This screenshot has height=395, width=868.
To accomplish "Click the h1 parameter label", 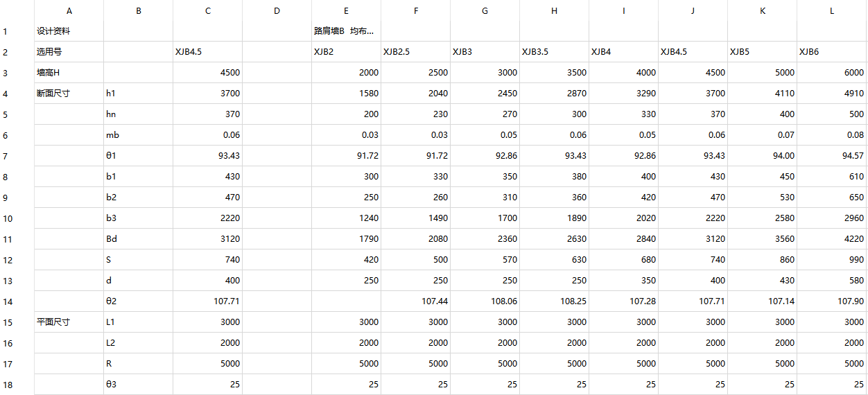I will point(138,94).
